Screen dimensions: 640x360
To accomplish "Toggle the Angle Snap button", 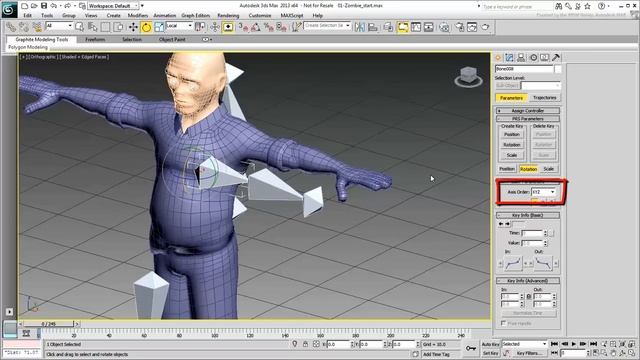I will (x=256, y=27).
